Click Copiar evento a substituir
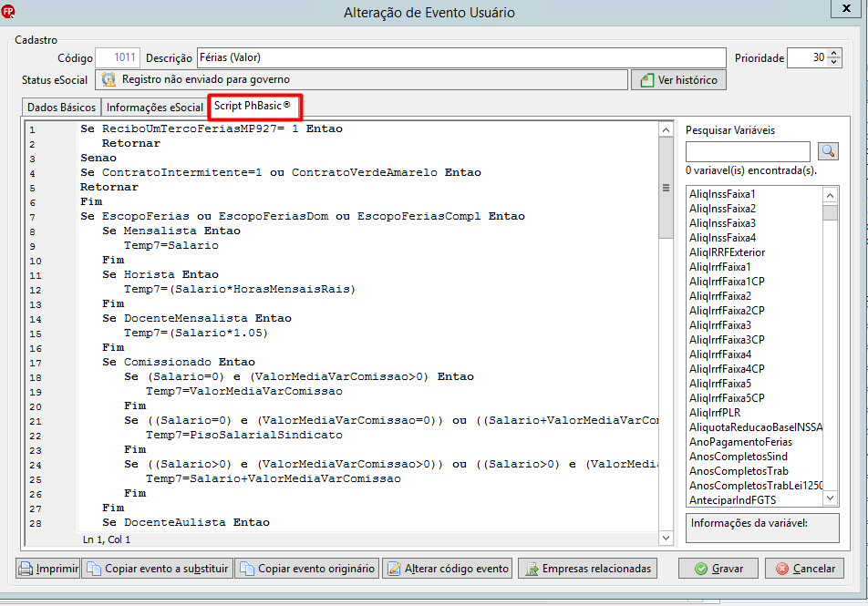 [158, 569]
